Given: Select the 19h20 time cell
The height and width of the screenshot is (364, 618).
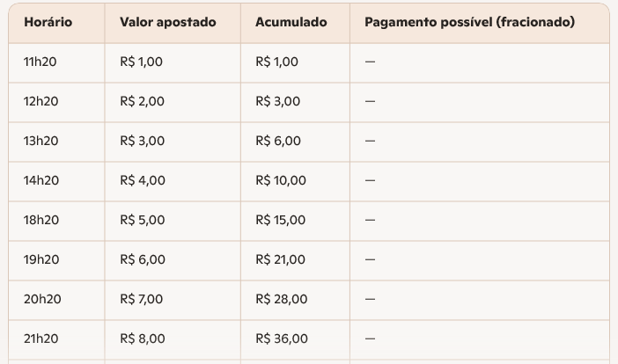Looking at the screenshot, I should pos(40,260).
